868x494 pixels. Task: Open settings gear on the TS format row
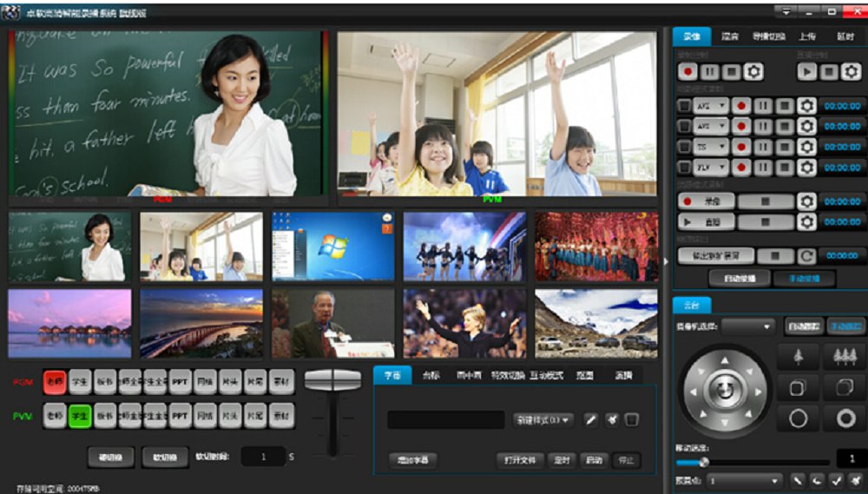[806, 147]
